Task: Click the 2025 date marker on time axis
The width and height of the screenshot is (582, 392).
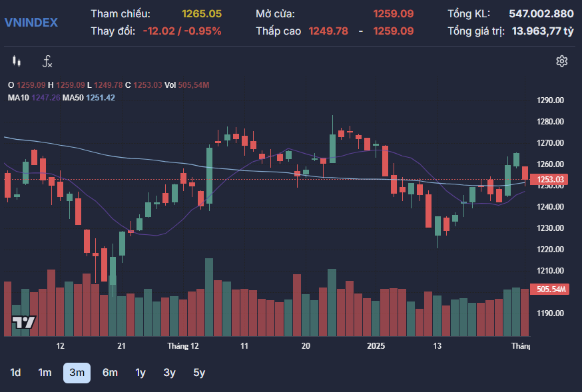Action: point(376,346)
